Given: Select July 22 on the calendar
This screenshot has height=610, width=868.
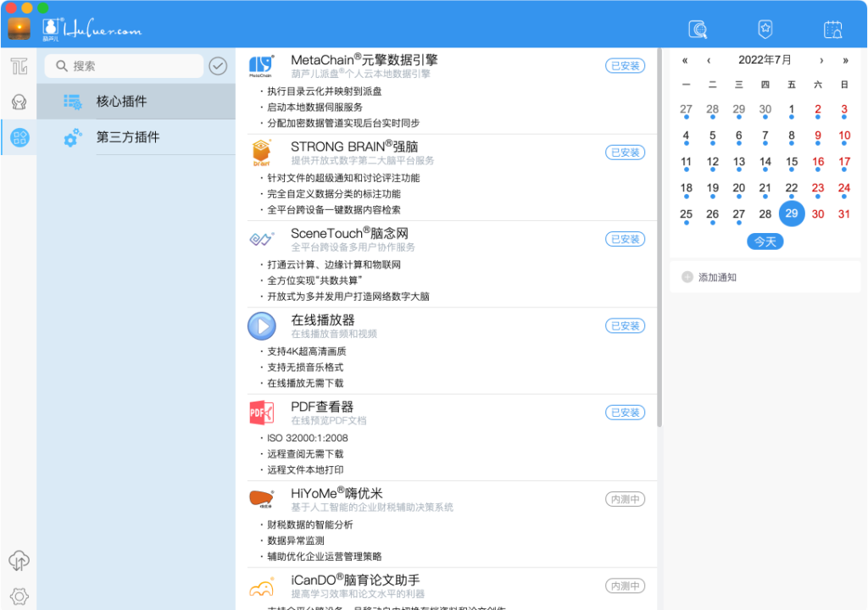Looking at the screenshot, I should tap(792, 188).
